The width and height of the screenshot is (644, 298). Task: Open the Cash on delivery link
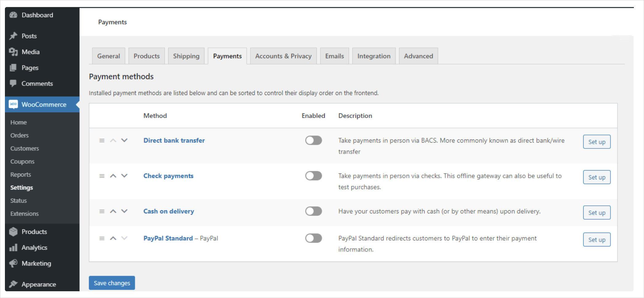coord(169,211)
